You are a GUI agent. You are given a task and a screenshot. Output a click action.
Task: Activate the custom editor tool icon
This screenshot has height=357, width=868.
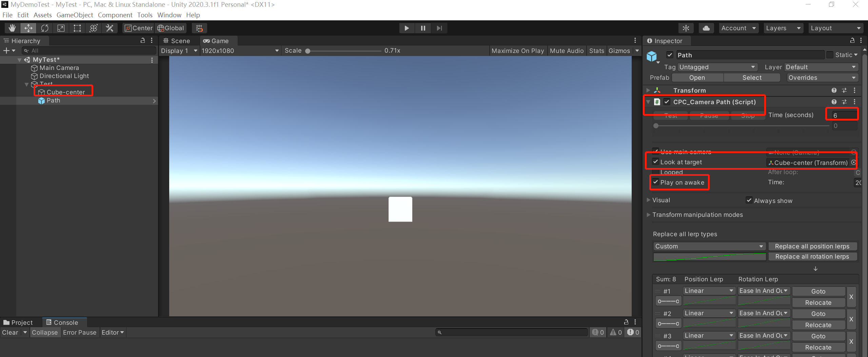109,28
